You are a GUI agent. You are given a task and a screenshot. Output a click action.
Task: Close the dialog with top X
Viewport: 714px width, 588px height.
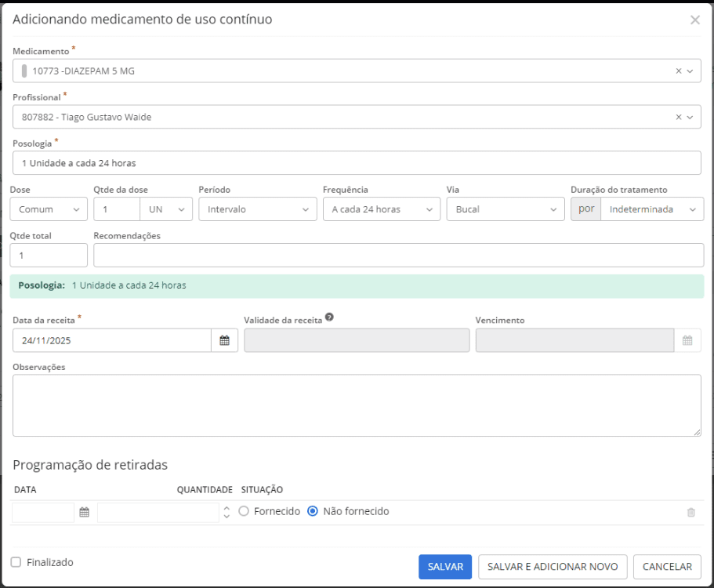coord(694,20)
